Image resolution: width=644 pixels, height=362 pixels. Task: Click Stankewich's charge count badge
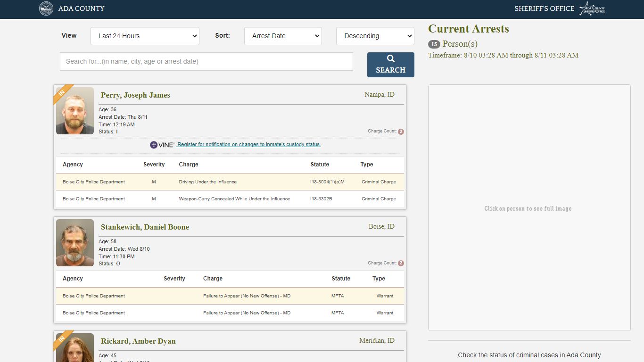click(x=401, y=263)
